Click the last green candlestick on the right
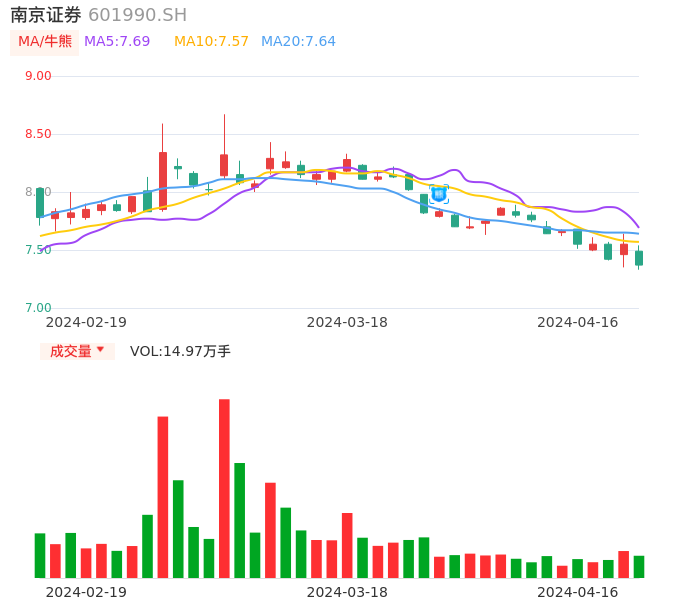The height and width of the screenshot is (606, 686). [639, 258]
